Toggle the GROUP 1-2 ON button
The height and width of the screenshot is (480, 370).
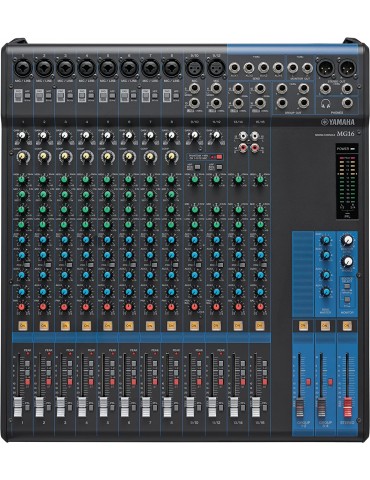click(303, 326)
